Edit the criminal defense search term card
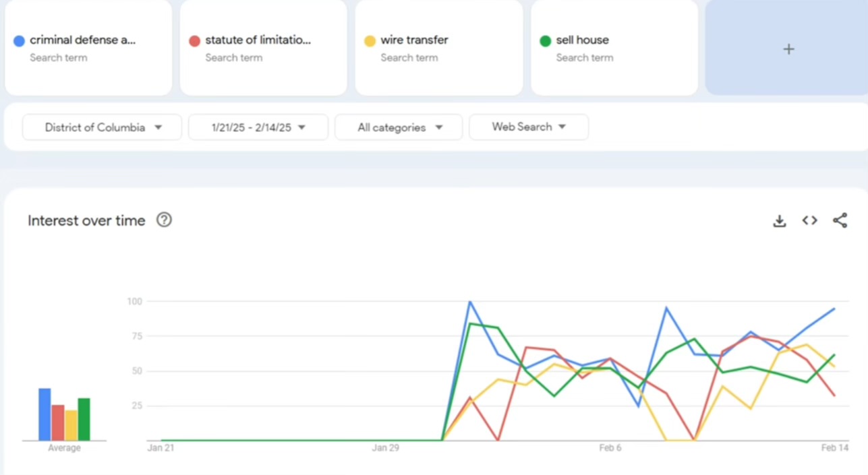Screen dimensions: 868x475 coord(82,40)
